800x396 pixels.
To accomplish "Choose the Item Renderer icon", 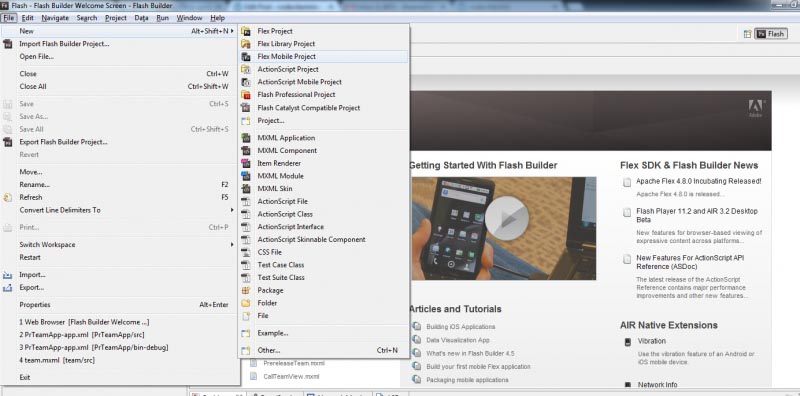I will point(246,163).
